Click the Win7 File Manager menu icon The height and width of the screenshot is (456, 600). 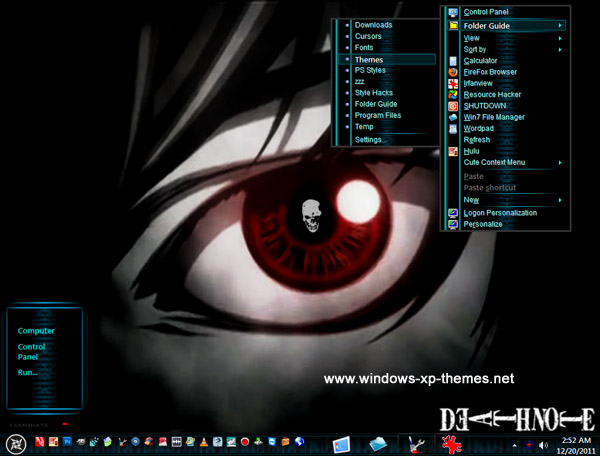(453, 117)
